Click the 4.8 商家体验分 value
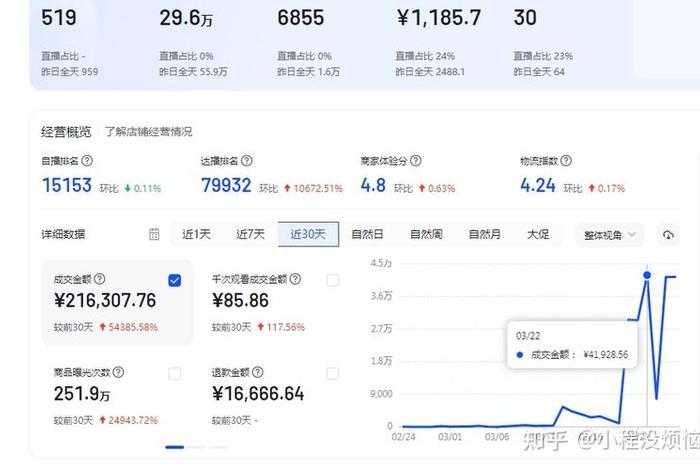 pos(373,185)
